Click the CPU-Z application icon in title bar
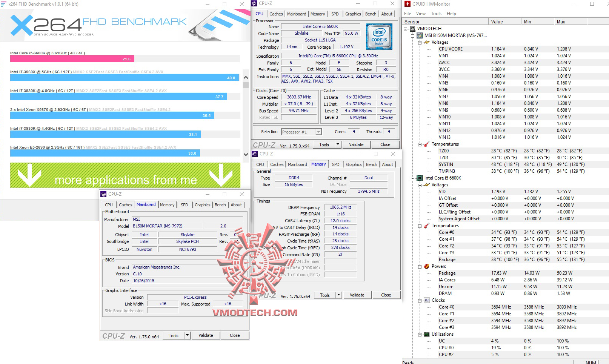The height and width of the screenshot is (364, 609). 254,3
